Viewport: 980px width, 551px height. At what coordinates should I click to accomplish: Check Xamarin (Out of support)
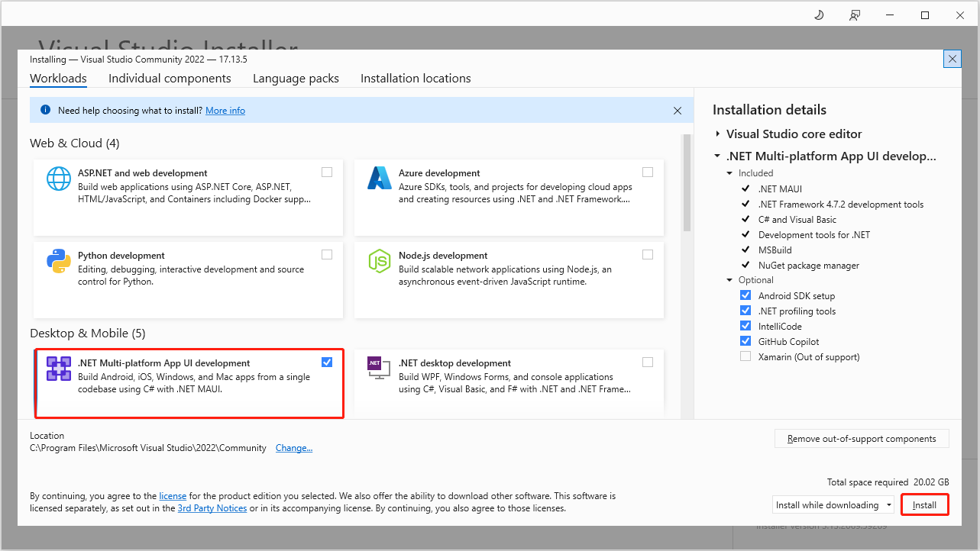click(x=746, y=356)
